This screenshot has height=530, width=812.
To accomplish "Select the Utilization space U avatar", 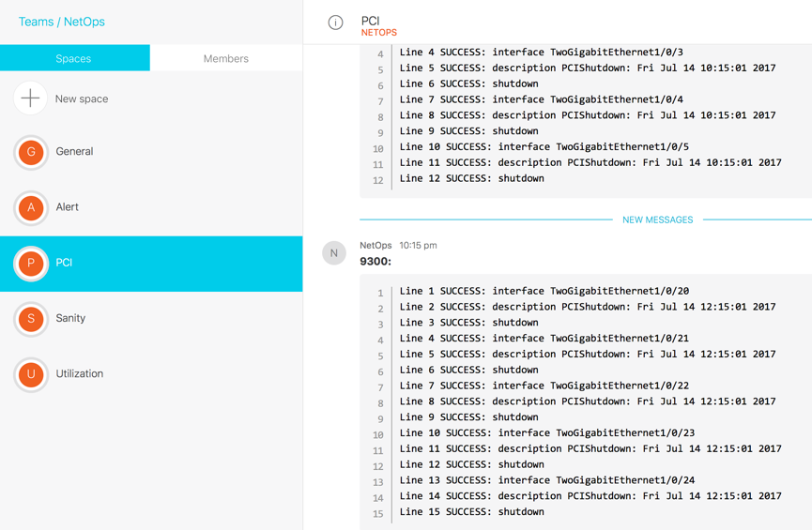I will (x=31, y=374).
